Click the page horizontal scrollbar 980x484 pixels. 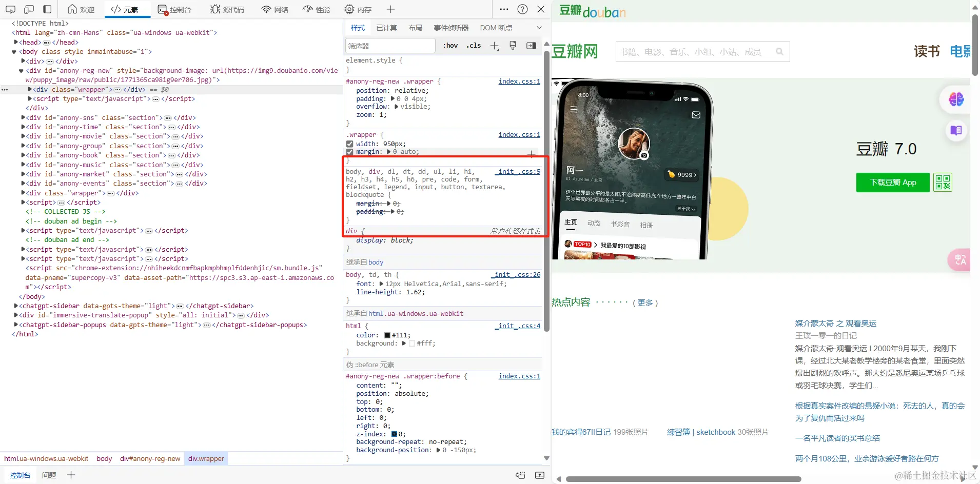[x=683, y=479]
